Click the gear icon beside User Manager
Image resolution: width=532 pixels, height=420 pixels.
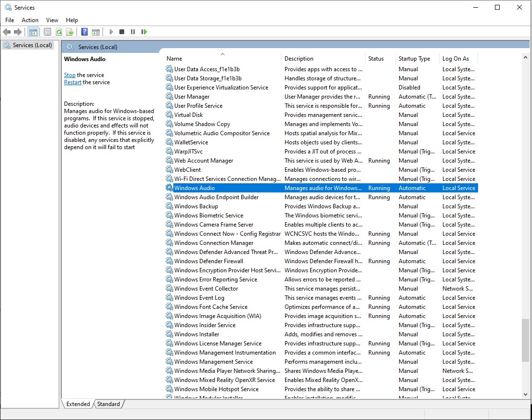(169, 97)
